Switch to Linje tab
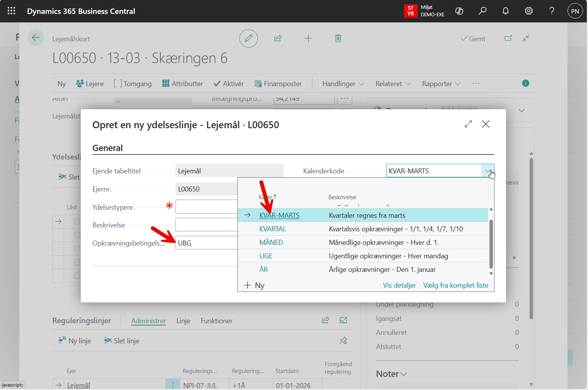The width and height of the screenshot is (588, 390). pos(183,321)
